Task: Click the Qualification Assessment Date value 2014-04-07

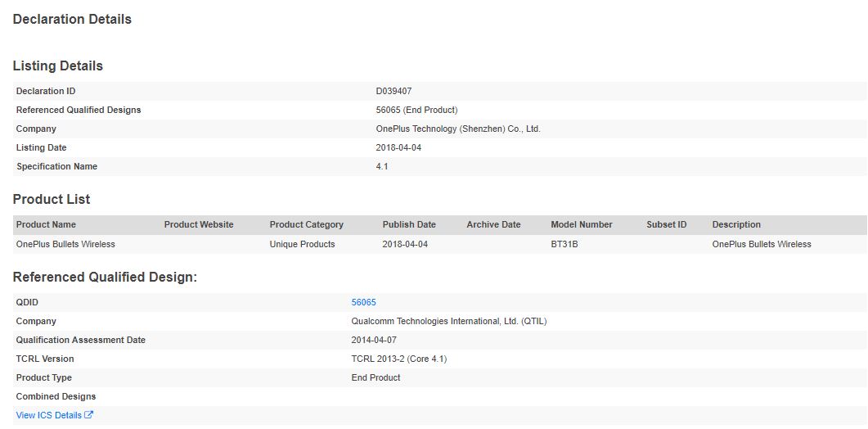Action: [374, 340]
